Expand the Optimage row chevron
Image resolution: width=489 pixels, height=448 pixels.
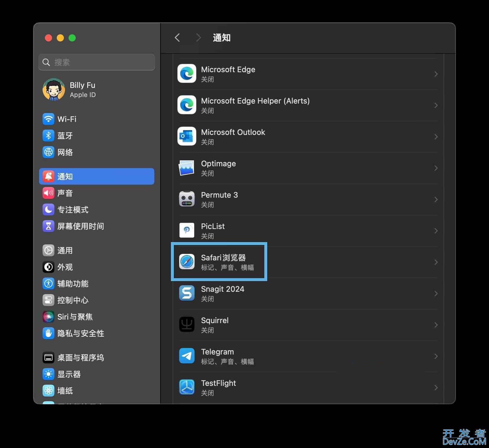point(436,168)
